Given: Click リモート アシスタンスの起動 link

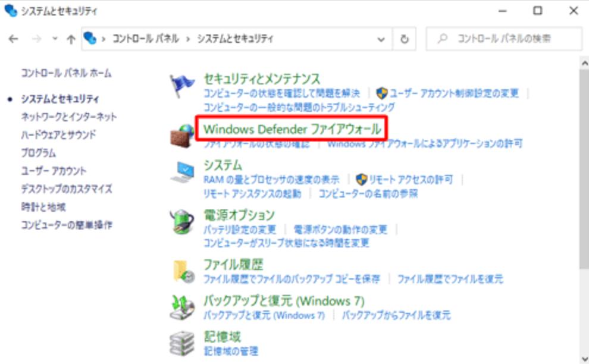Looking at the screenshot, I should (x=252, y=193).
